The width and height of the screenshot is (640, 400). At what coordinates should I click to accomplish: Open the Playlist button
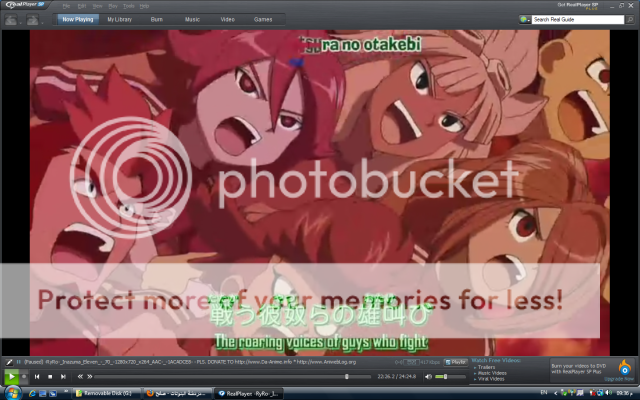(456, 362)
